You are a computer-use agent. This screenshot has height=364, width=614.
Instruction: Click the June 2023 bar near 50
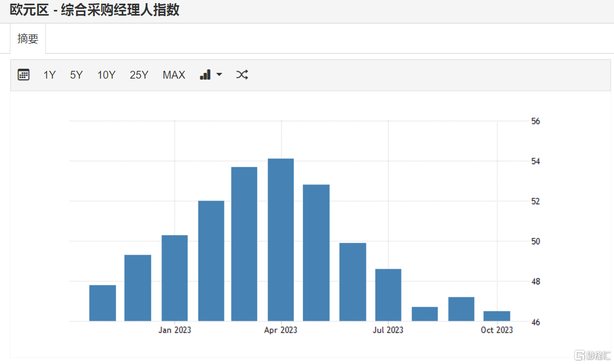[x=353, y=282]
